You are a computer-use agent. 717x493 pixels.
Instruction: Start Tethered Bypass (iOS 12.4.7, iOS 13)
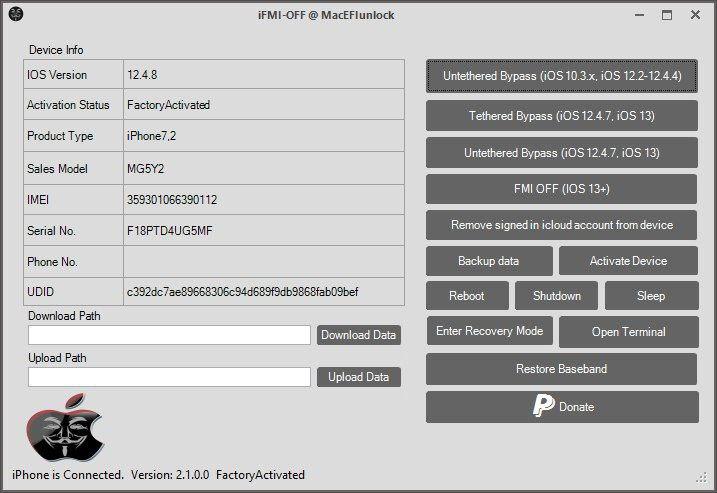click(562, 116)
